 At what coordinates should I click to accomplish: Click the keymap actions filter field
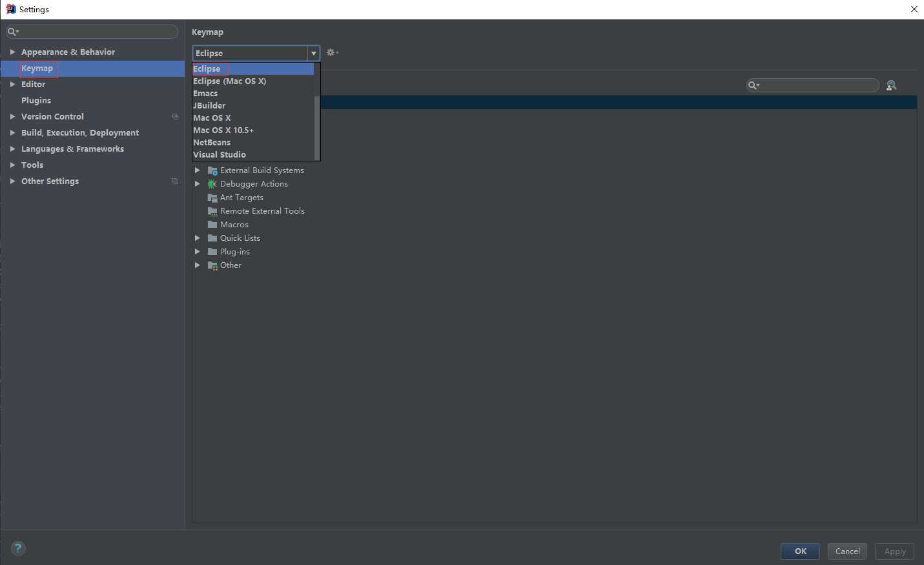(813, 85)
